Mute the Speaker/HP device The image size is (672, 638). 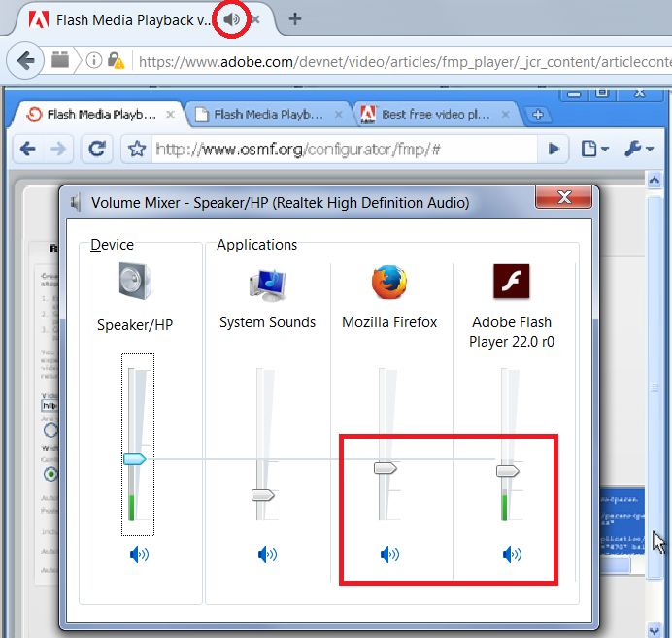[139, 554]
